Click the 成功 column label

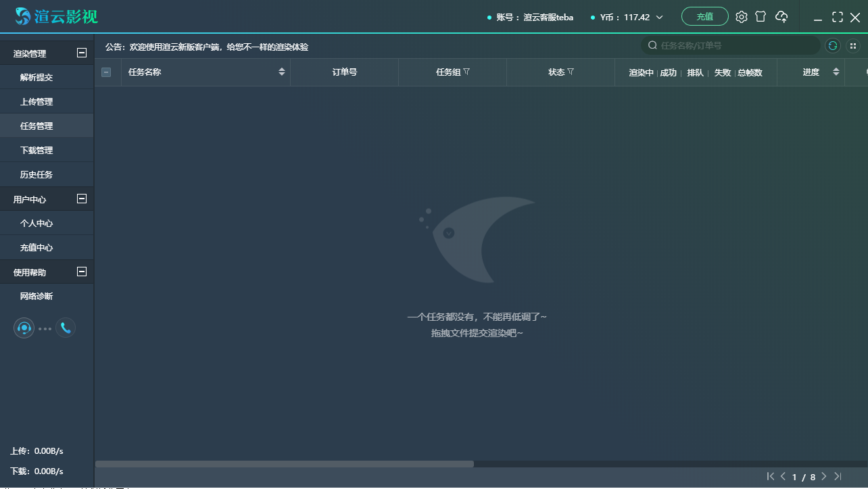click(669, 72)
